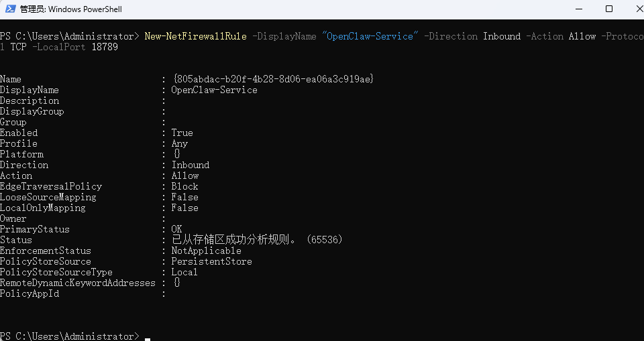Image resolution: width=644 pixels, height=341 pixels.
Task: Click the rule GUID value beside Name
Action: click(x=272, y=79)
